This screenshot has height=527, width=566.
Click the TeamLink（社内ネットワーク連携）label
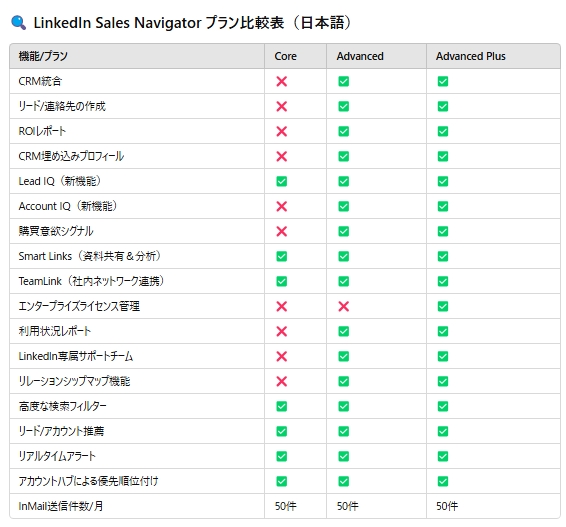91,281
